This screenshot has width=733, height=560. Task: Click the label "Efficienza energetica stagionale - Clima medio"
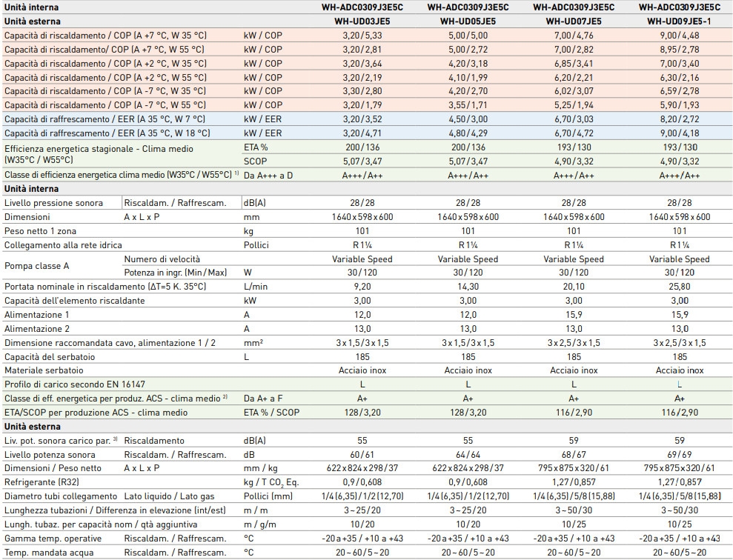[x=99, y=149]
